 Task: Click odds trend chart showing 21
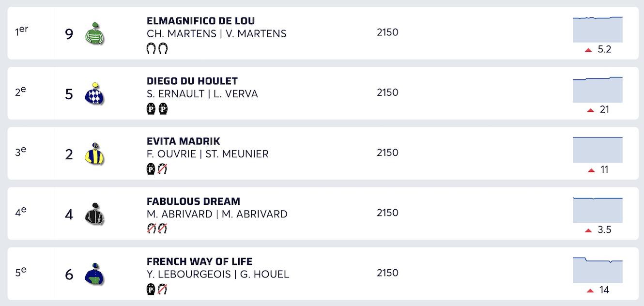coord(598,90)
